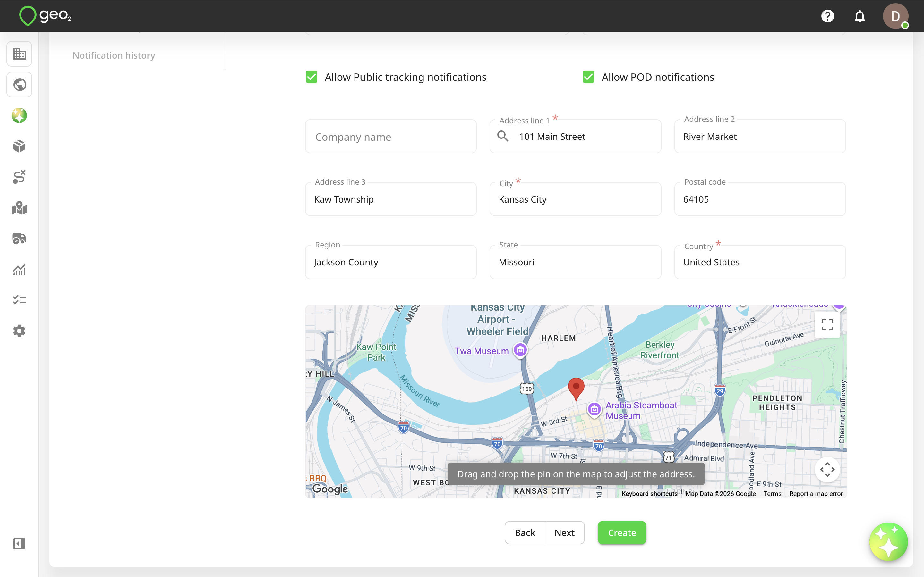This screenshot has height=577, width=924.
Task: Uncheck Allow Public tracking notifications
Action: click(x=312, y=77)
